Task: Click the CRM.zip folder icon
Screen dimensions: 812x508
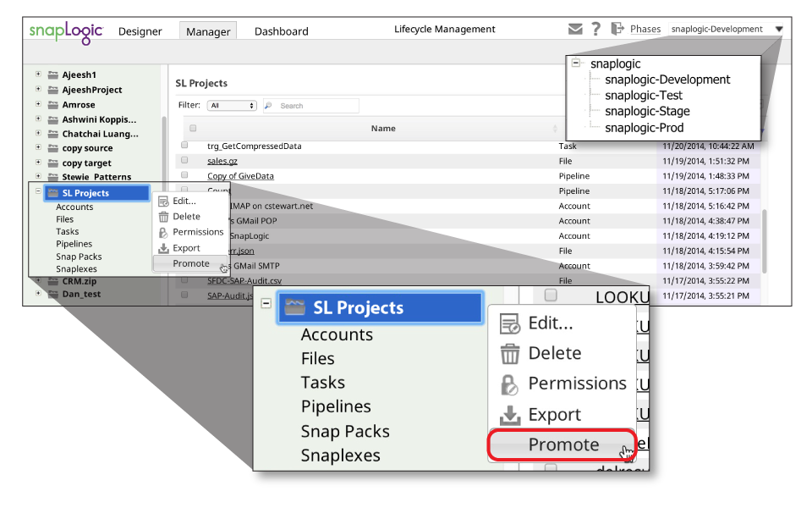Action: coord(52,281)
